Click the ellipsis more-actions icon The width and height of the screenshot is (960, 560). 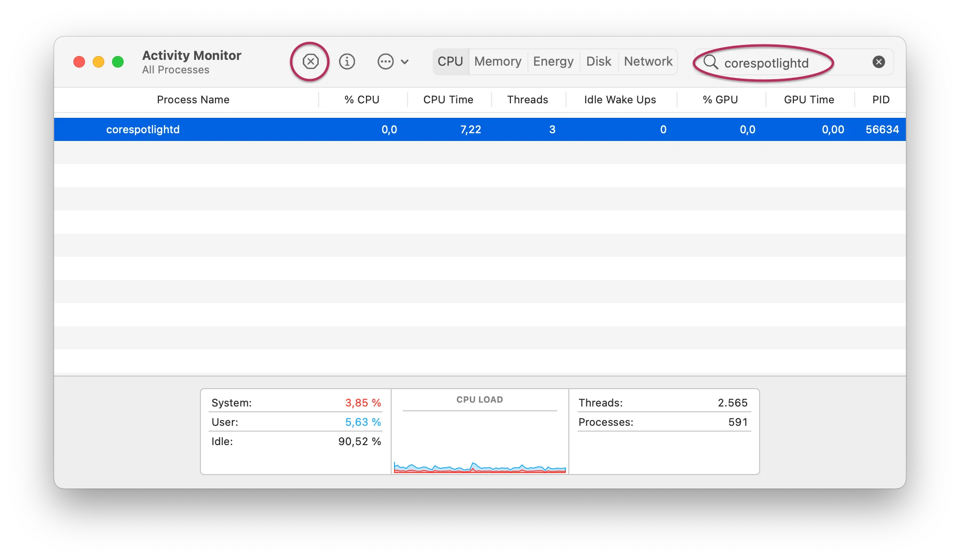pyautogui.click(x=385, y=61)
